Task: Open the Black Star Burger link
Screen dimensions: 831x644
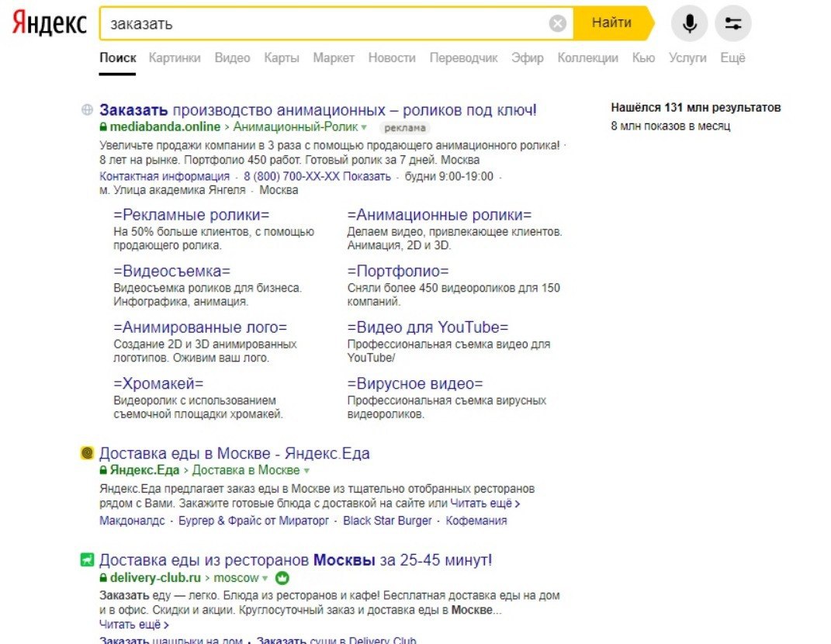Action: click(x=387, y=521)
